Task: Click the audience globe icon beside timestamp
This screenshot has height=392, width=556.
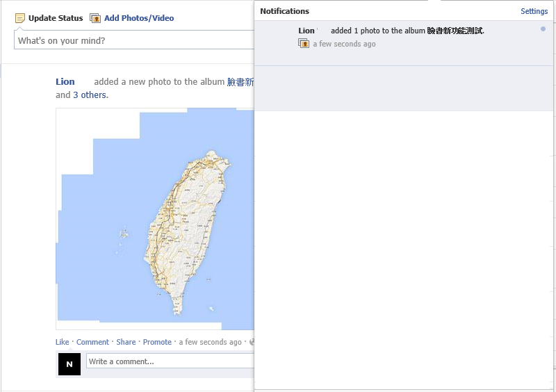Action: coord(252,342)
